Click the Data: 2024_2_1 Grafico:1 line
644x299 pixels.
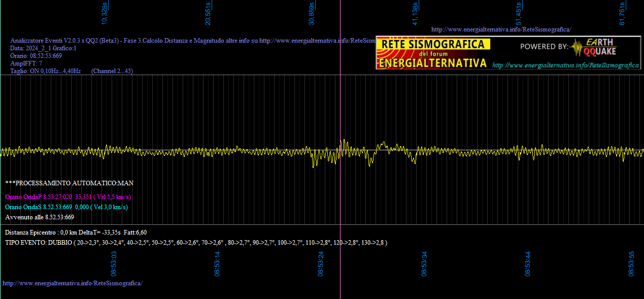click(x=43, y=48)
